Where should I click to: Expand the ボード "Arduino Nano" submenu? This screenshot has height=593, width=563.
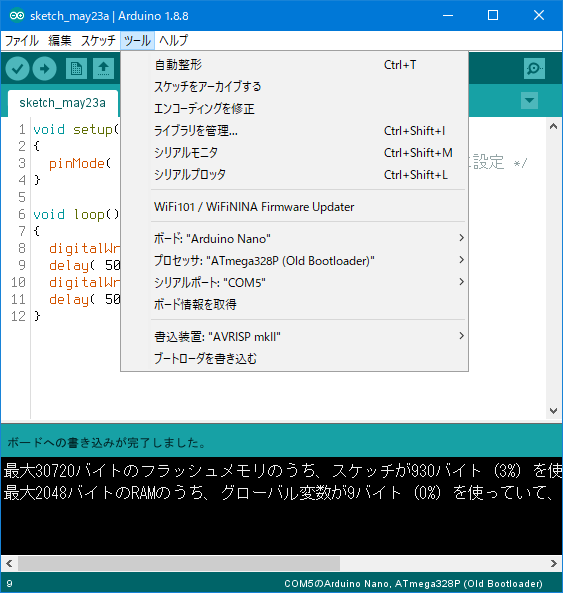pyautogui.click(x=310, y=239)
